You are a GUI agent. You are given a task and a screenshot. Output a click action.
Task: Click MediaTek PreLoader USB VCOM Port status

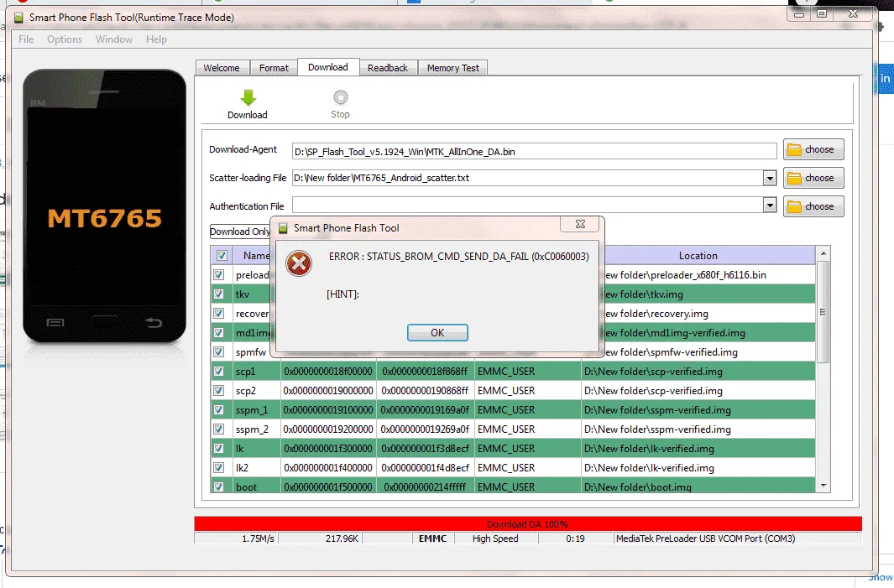pos(705,539)
